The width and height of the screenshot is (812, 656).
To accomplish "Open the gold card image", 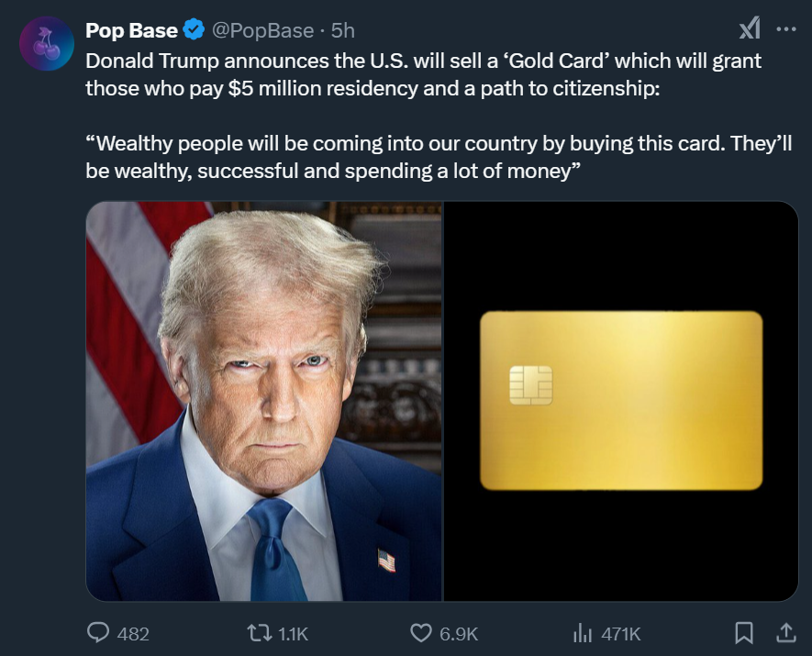I will pos(621,401).
